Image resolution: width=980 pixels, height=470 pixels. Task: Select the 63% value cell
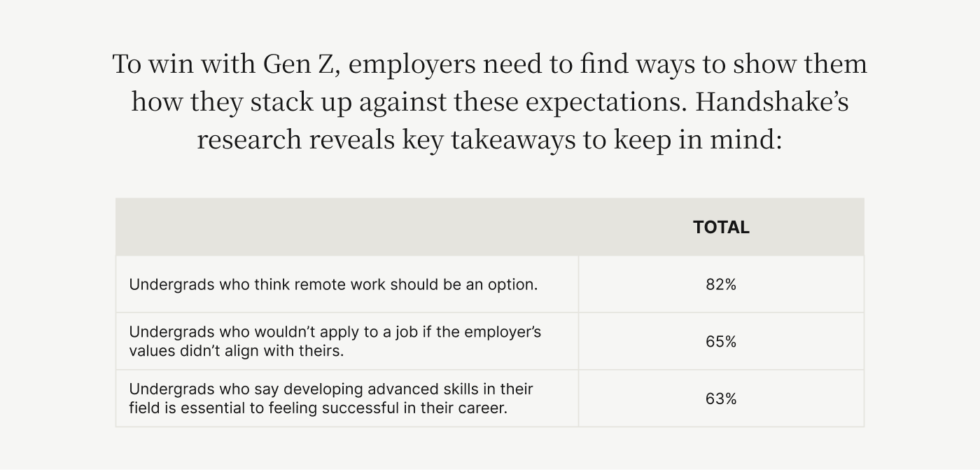(x=721, y=399)
